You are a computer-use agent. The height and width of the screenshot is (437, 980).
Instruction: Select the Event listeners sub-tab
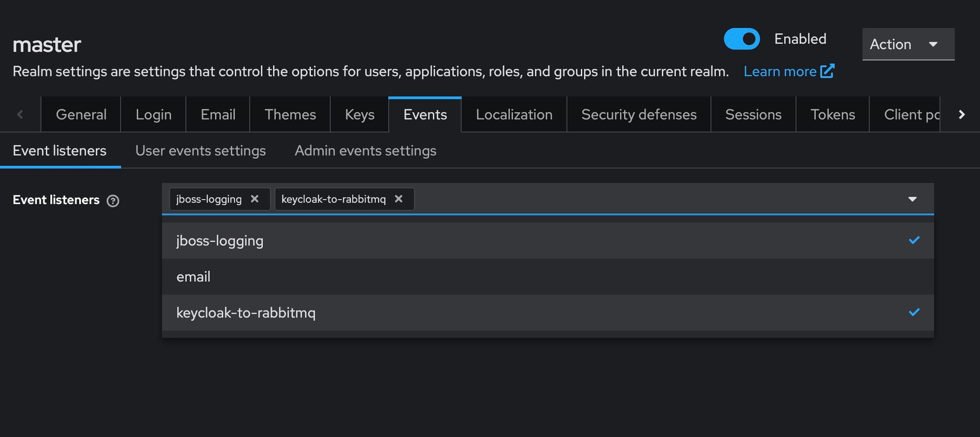[60, 151]
